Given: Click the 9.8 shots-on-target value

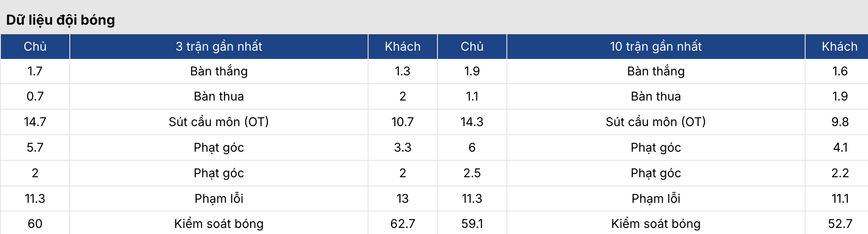Looking at the screenshot, I should 840,122.
